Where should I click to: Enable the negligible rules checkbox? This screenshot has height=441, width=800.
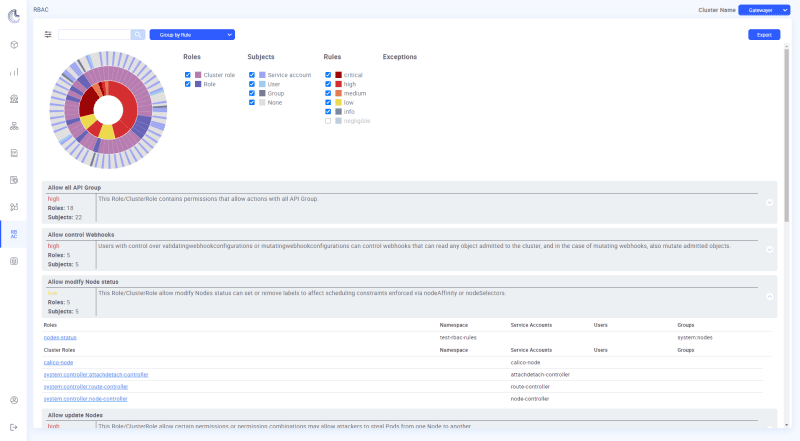coord(328,120)
